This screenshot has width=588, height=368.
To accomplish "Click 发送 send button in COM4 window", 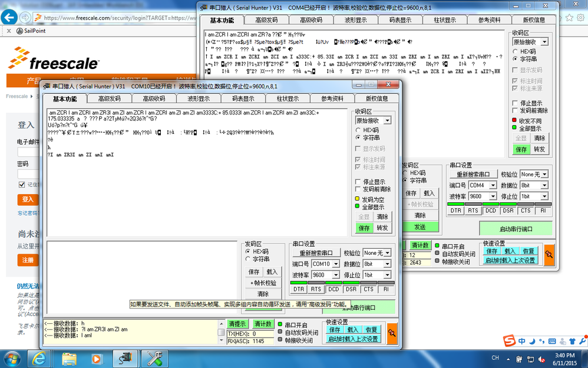I will coord(420,227).
